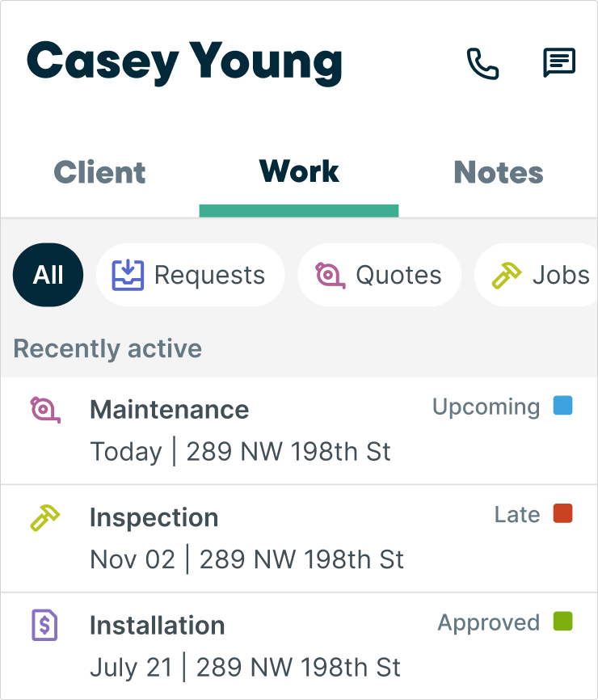Click the red Late status square
The image size is (598, 700).
point(562,513)
